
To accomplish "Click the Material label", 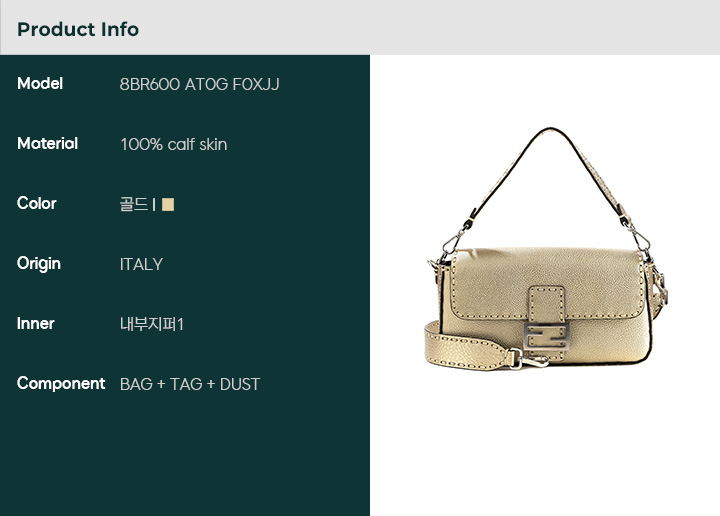I will point(47,143).
